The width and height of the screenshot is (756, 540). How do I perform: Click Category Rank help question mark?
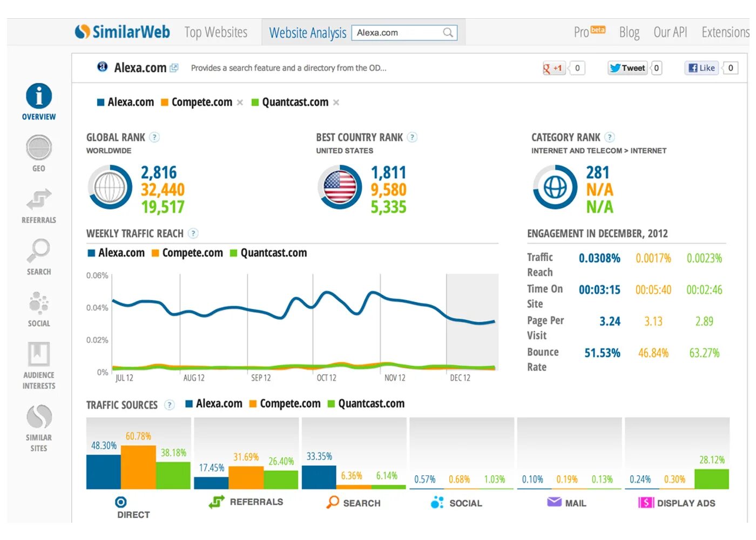pyautogui.click(x=610, y=137)
